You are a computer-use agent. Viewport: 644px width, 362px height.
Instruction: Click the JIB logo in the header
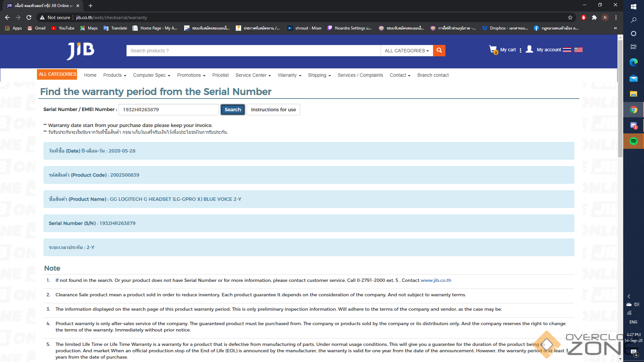click(x=80, y=51)
